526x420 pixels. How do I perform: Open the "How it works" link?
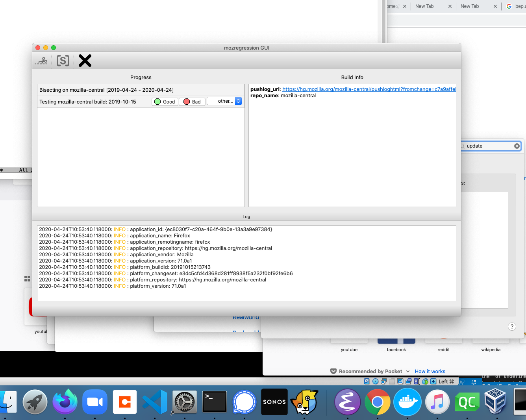pos(430,371)
